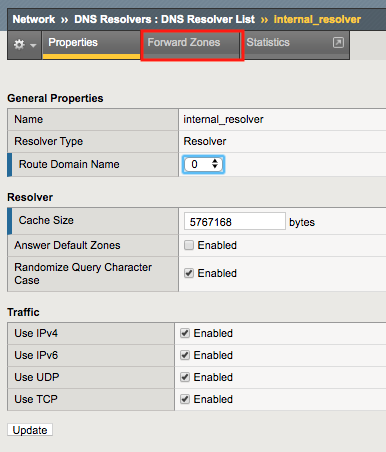Open the gear settings dropdown menu

tap(25, 44)
